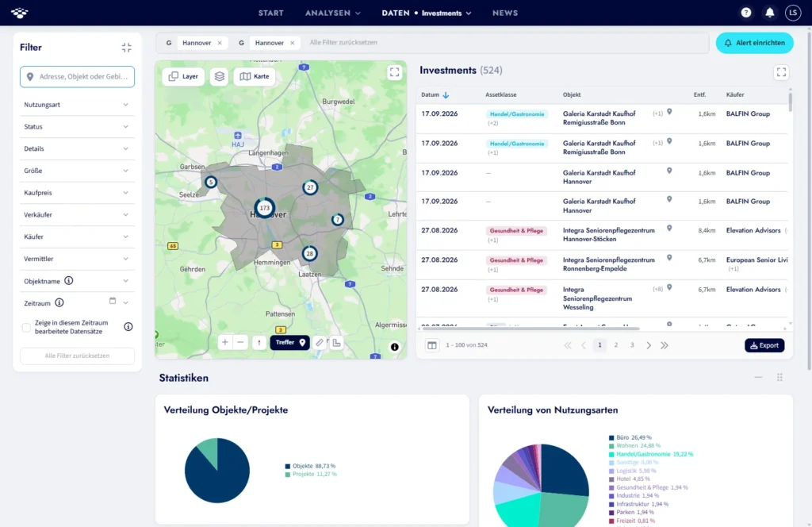Click 'Alle Filter zurücksetzen' in the chip bar
Screen dimensions: 812x527
(343, 43)
